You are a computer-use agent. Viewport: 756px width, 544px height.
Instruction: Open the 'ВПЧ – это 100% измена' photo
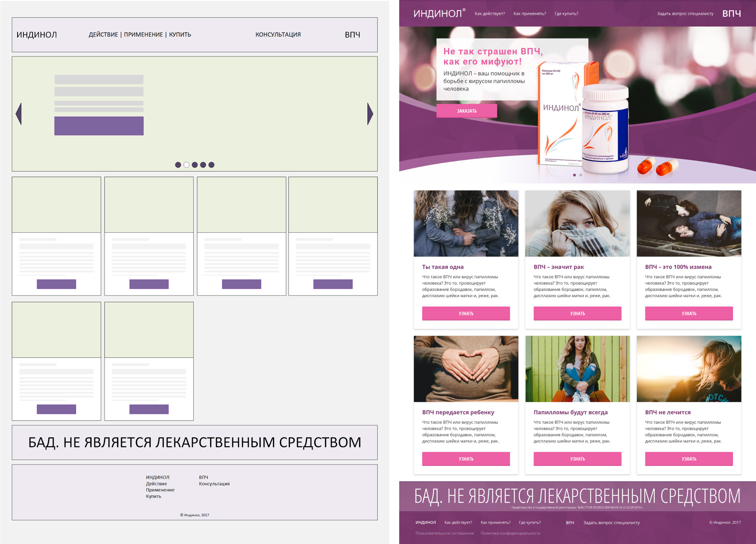(689, 223)
